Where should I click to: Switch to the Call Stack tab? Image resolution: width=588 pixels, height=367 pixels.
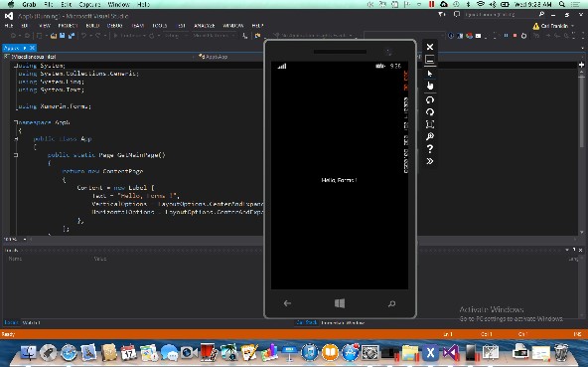click(306, 322)
